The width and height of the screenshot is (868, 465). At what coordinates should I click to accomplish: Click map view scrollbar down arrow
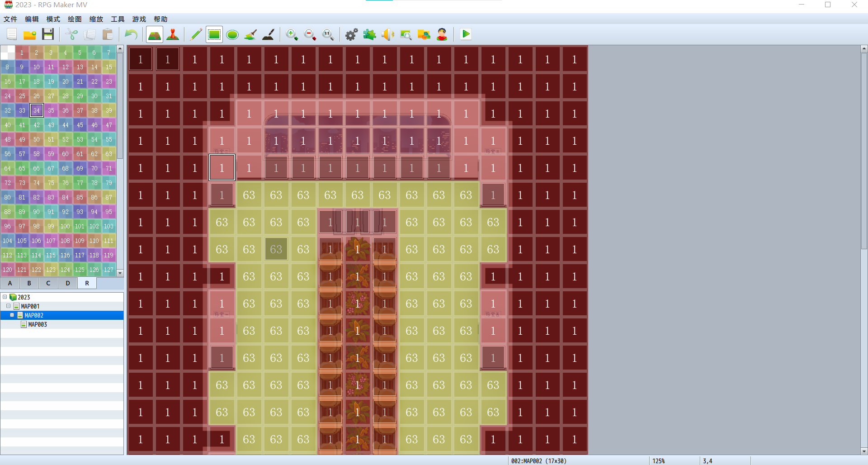click(864, 451)
